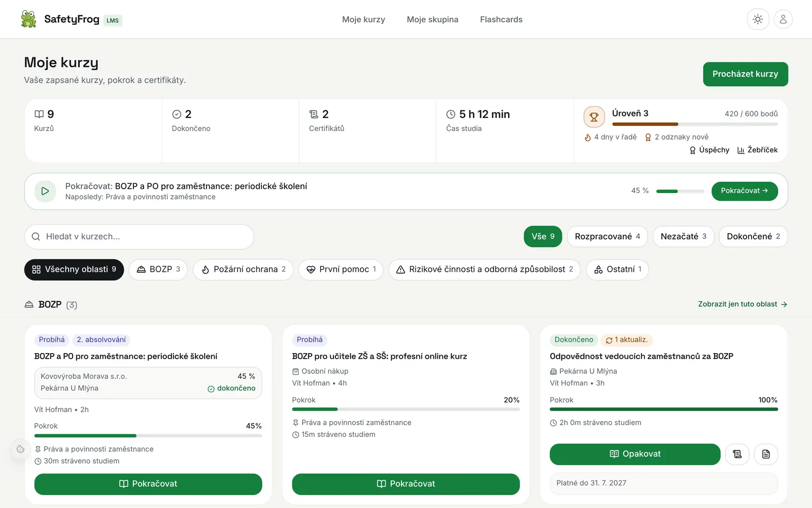Click the checkmark icon in the Dokončeno stat

pyautogui.click(x=177, y=114)
